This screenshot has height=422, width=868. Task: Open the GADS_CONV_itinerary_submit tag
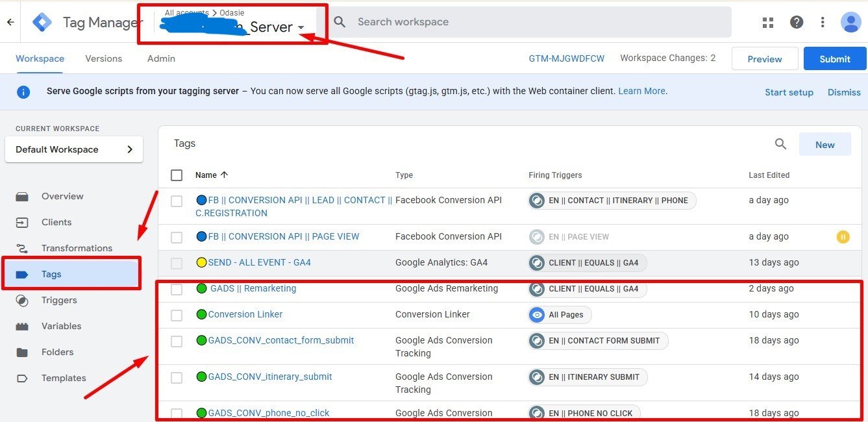pos(270,377)
